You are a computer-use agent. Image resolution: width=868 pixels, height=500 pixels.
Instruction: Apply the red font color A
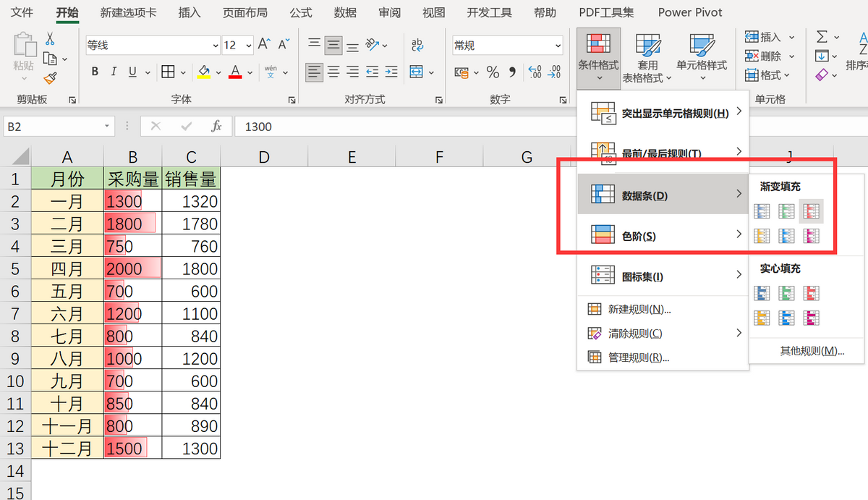pos(235,72)
